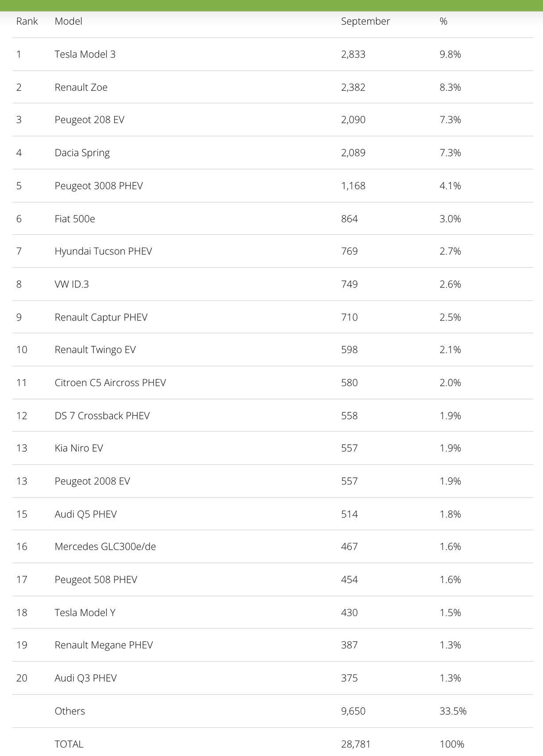Click the 1,168 sales figure
The image size is (543, 756).
353,186
